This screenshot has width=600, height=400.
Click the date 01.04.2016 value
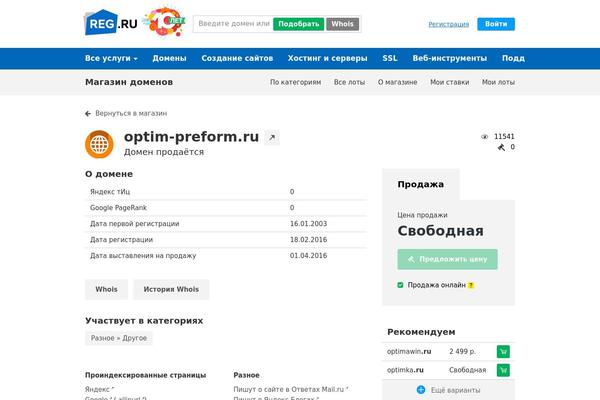[x=308, y=256]
